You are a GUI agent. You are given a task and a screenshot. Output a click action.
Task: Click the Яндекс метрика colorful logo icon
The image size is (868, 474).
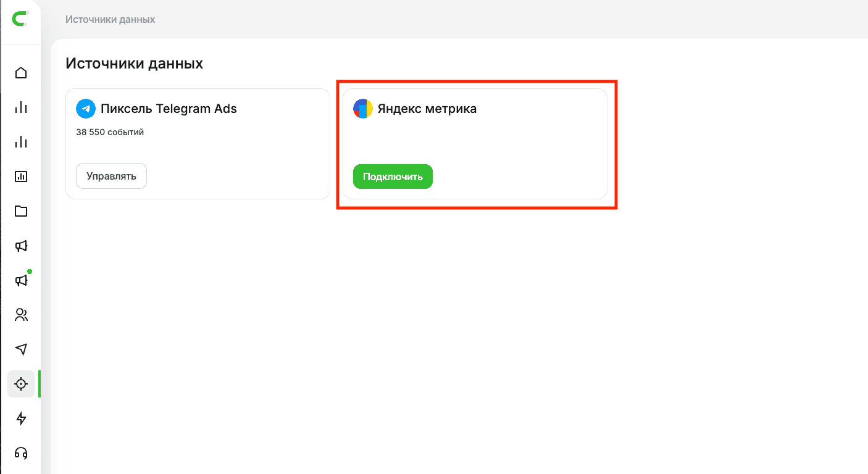(x=363, y=109)
